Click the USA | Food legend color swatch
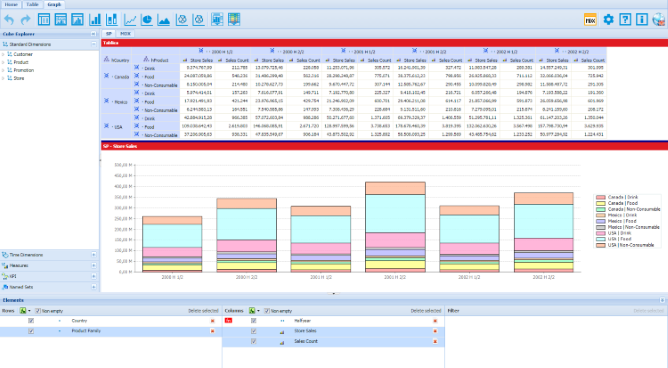 (601, 239)
